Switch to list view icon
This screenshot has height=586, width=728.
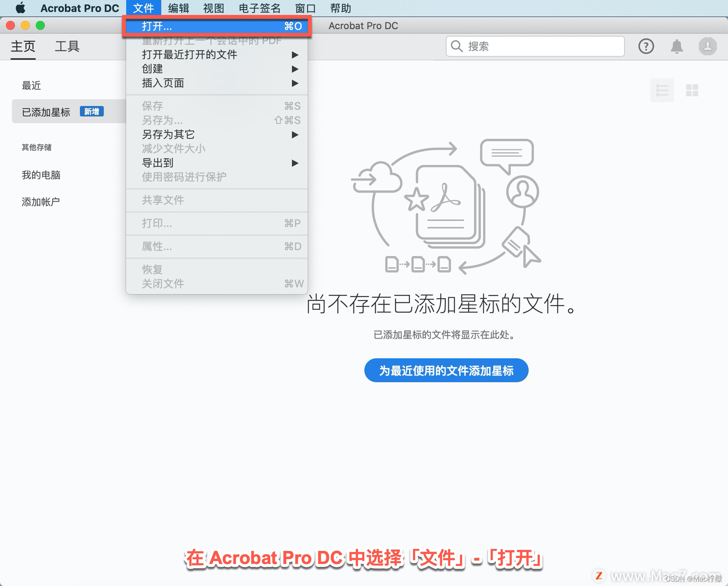(662, 90)
